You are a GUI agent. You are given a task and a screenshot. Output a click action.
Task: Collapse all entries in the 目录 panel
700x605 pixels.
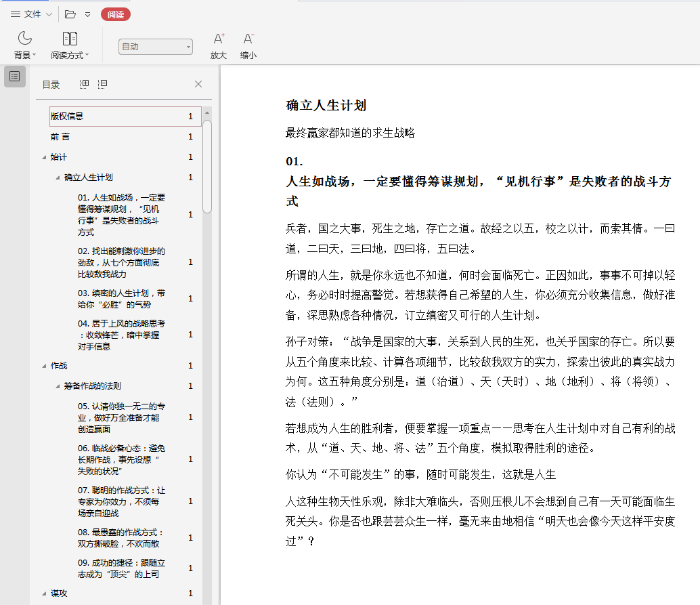pos(102,84)
